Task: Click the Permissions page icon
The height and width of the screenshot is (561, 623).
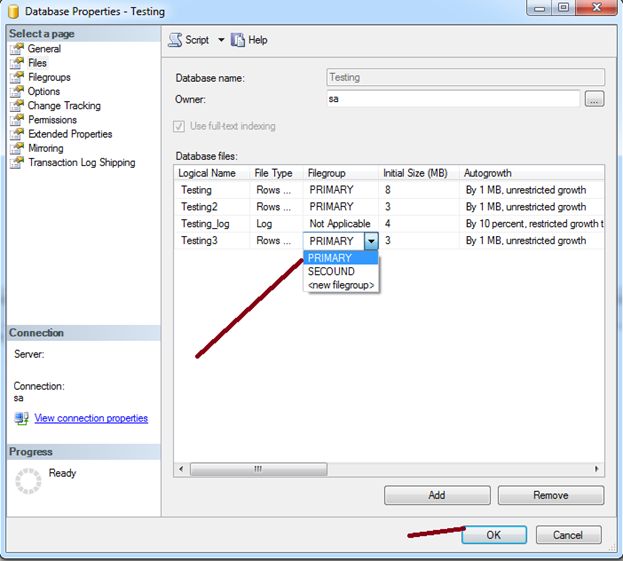Action: 17,120
